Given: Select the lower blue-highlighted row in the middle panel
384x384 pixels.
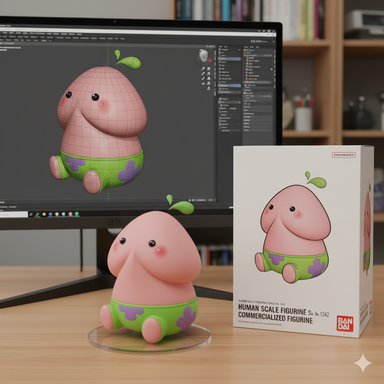Looking at the screenshot, I should 229,85.
